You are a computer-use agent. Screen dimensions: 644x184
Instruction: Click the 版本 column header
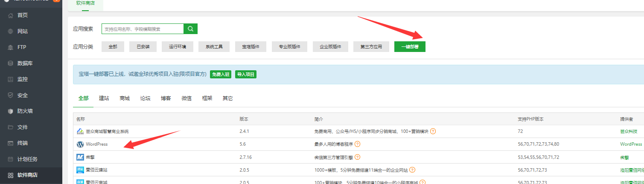244,119
